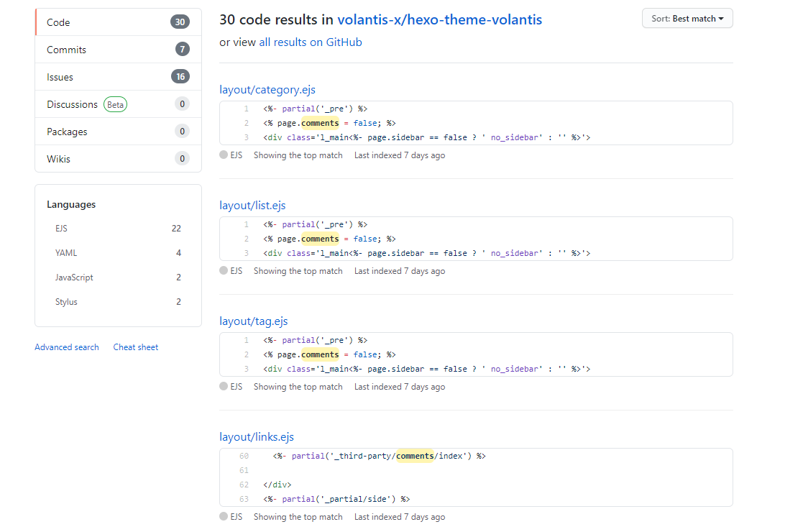Click the EJS language icon under category.ejs
This screenshot has width=803, height=532.
click(224, 155)
